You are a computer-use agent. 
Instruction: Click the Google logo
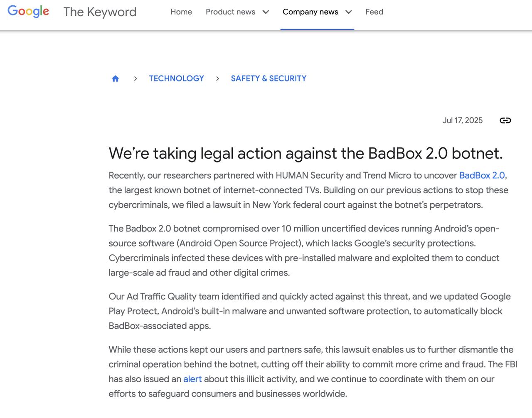click(x=28, y=12)
